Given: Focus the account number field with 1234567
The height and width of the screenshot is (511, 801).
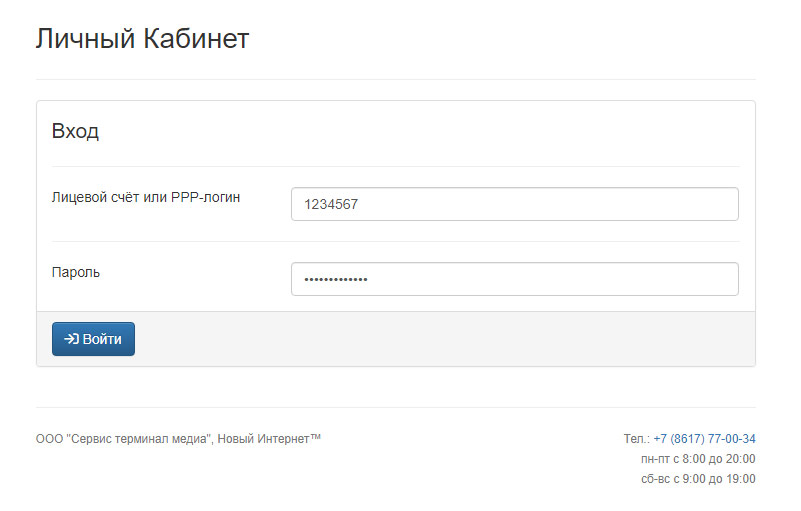Looking at the screenshot, I should coord(514,204).
